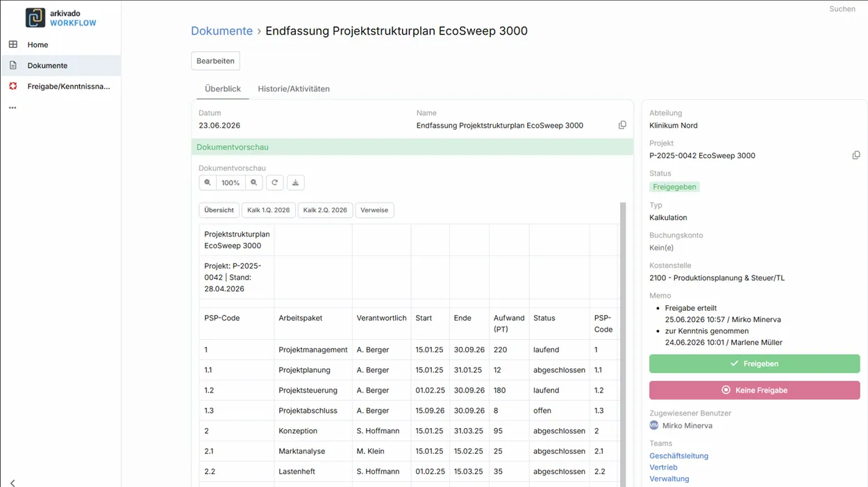Download the previewed document

pos(295,182)
